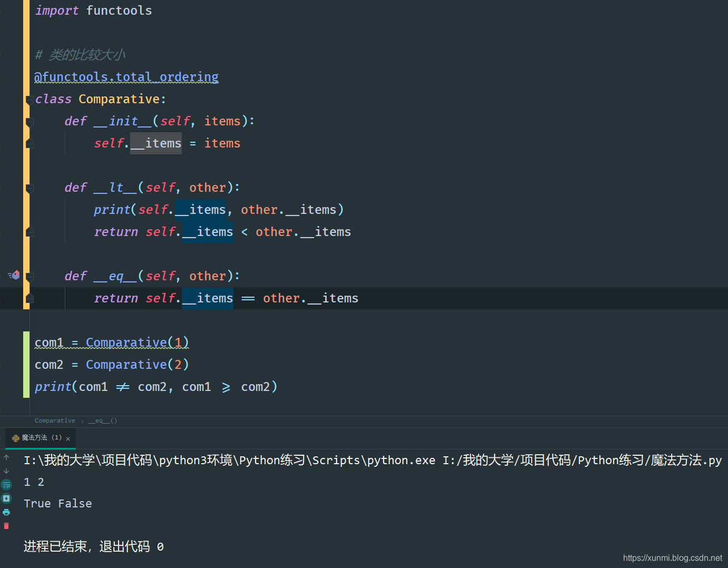Collapse the __lt__ method fold marker

tap(29, 188)
